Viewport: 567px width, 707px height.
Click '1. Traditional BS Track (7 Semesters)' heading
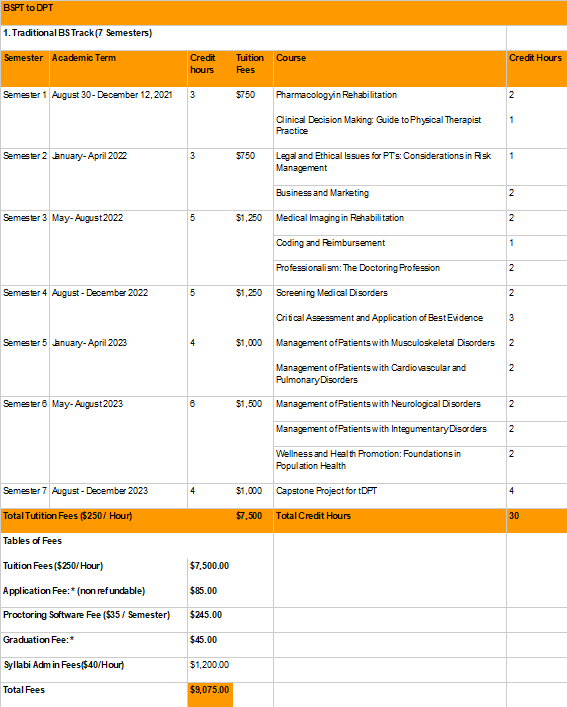[78, 33]
